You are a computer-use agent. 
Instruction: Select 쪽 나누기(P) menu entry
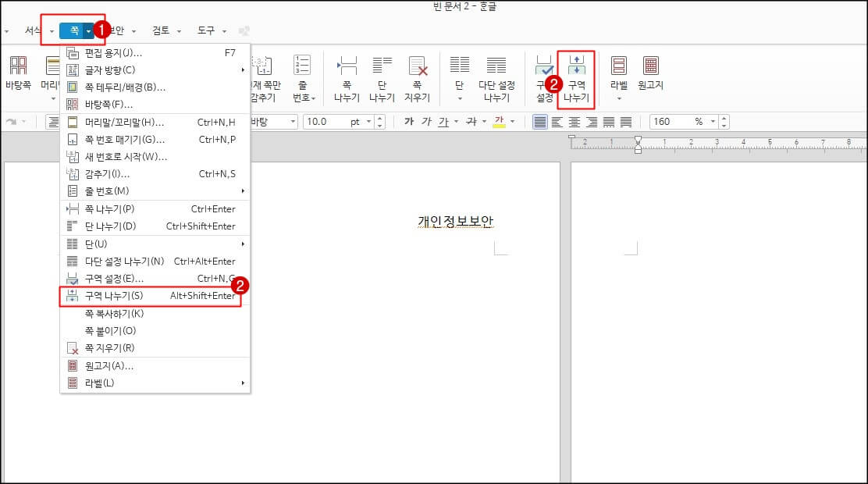click(155, 209)
